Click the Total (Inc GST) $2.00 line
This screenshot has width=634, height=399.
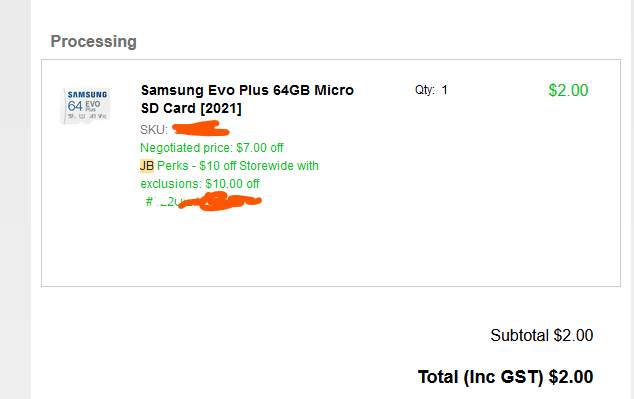tap(505, 377)
